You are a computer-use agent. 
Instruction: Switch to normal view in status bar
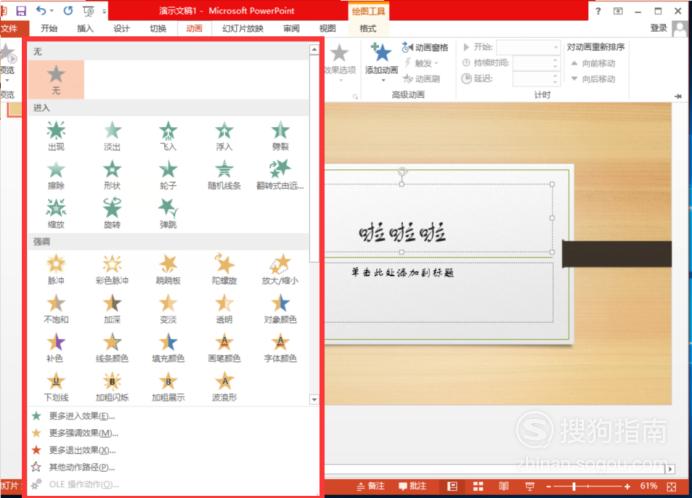pos(452,486)
